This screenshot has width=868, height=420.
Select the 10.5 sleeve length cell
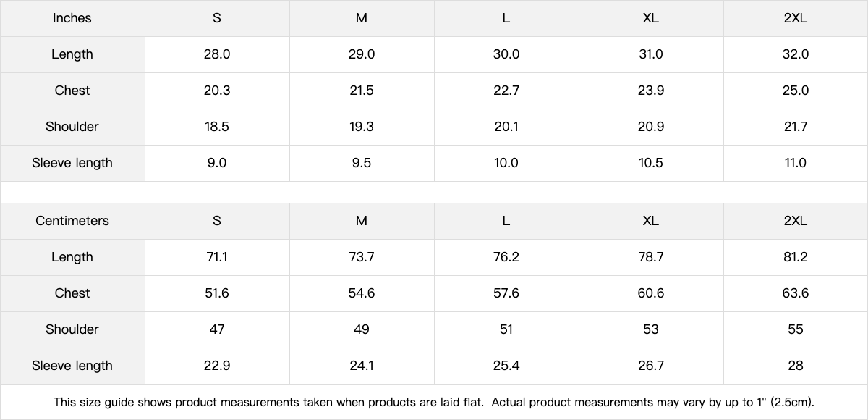[651, 163]
